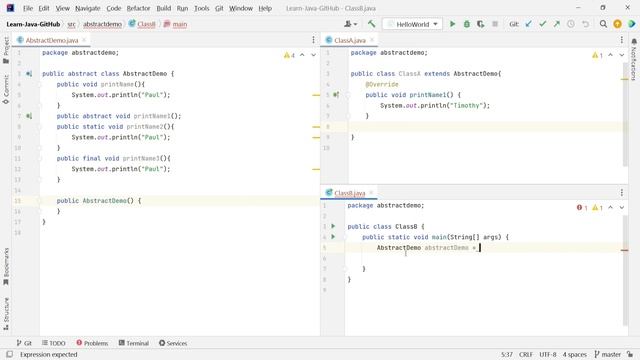This screenshot has height=360, width=640.
Task: Click abstractdemo breadcrumb in navigation bar
Action: [x=102, y=24]
